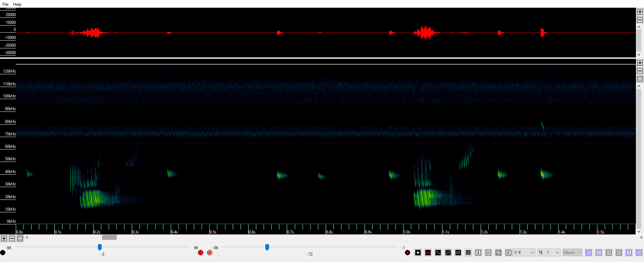The image size is (644, 262).
Task: Toggle the horizontal grid lines button
Action: (468, 253)
